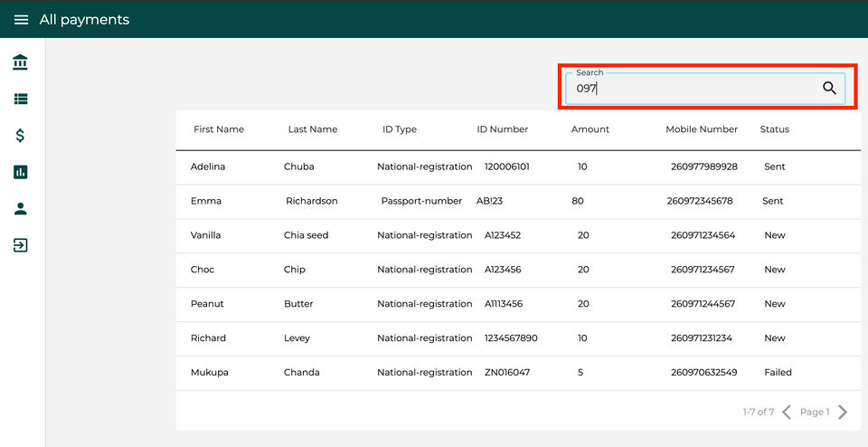Image resolution: width=868 pixels, height=447 pixels.
Task: Click the bank building sidebar icon
Action: point(21,62)
